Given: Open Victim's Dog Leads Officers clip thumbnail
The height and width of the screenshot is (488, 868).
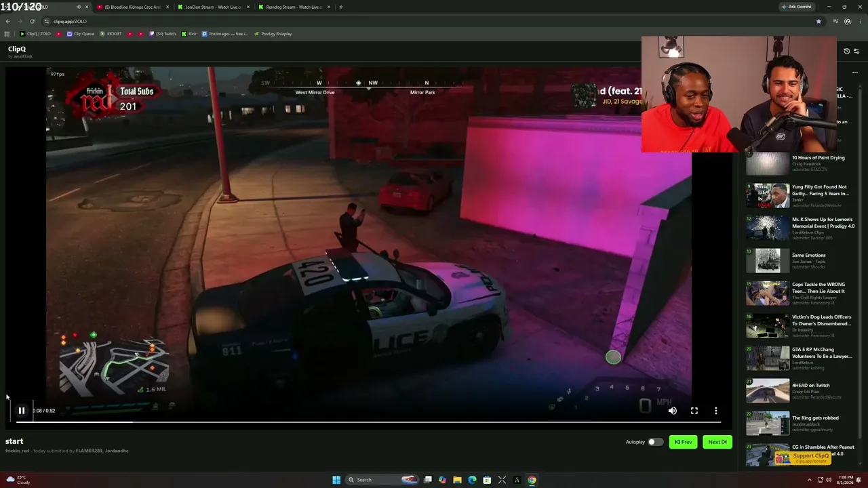Looking at the screenshot, I should (x=768, y=326).
